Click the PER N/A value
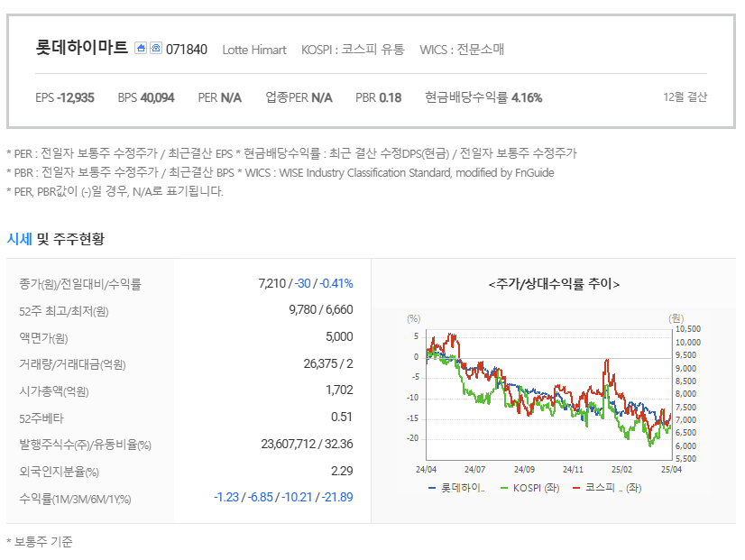745x560 pixels. pyautogui.click(x=219, y=98)
